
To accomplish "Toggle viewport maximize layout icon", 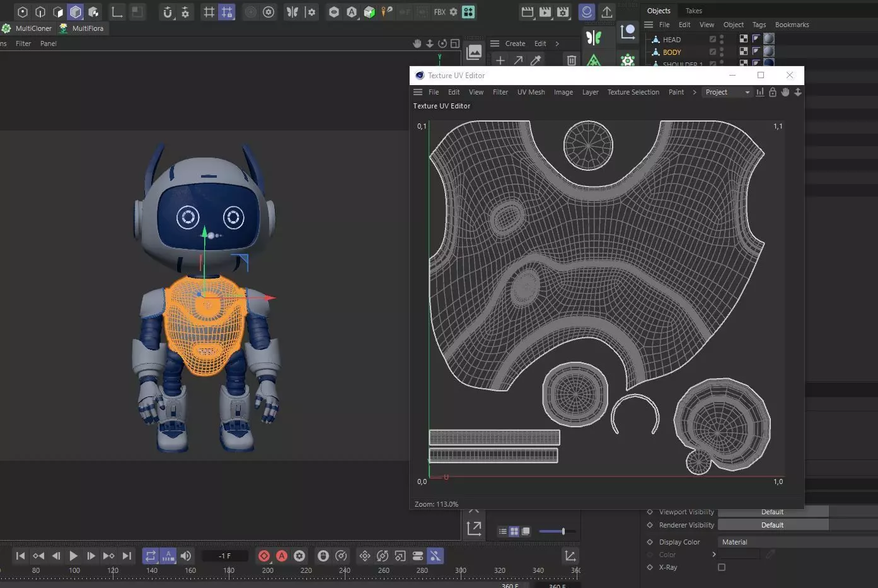I will click(455, 43).
